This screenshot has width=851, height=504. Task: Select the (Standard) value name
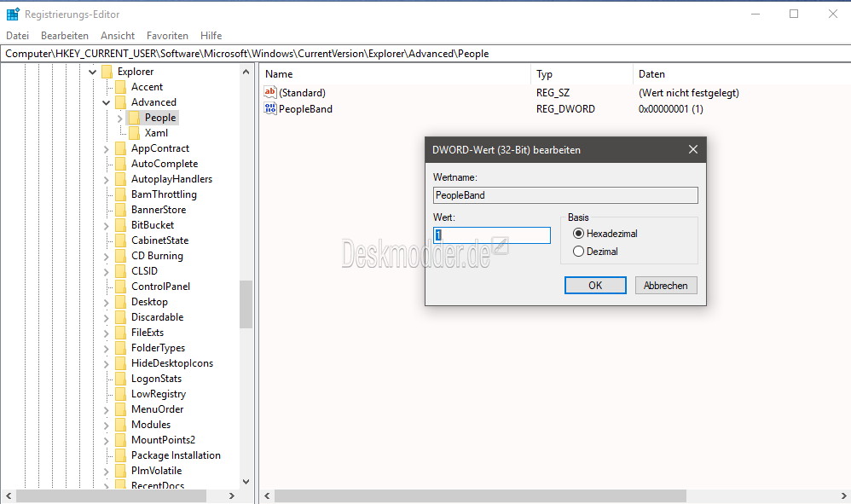(x=303, y=93)
